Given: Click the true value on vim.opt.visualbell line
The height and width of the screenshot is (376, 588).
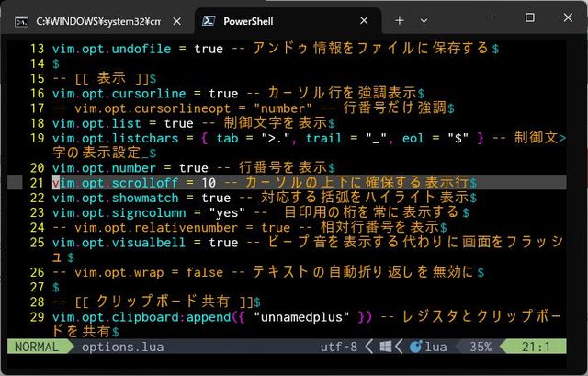Looking at the screenshot, I should point(223,243).
